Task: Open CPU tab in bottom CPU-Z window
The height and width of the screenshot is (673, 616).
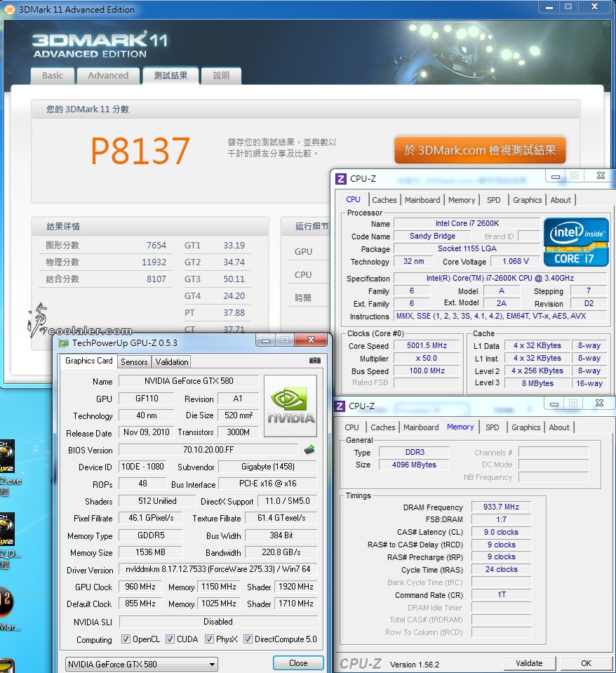Action: pyautogui.click(x=351, y=427)
